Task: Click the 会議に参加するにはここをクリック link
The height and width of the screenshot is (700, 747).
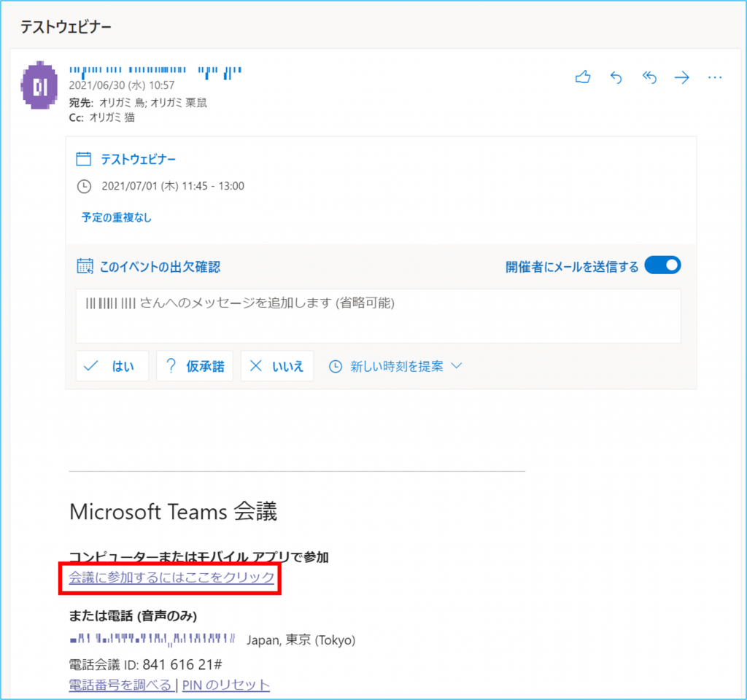Action: click(x=171, y=578)
